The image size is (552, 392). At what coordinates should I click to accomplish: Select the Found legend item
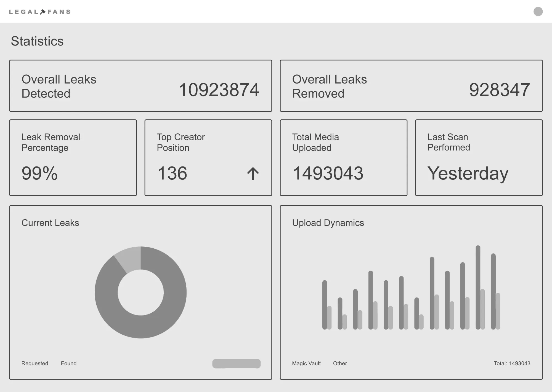click(x=69, y=363)
